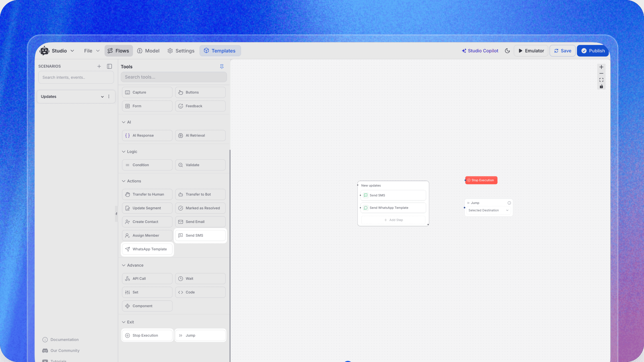Click the pin icon in Tools panel
Image resolution: width=644 pixels, height=362 pixels.
(222, 66)
